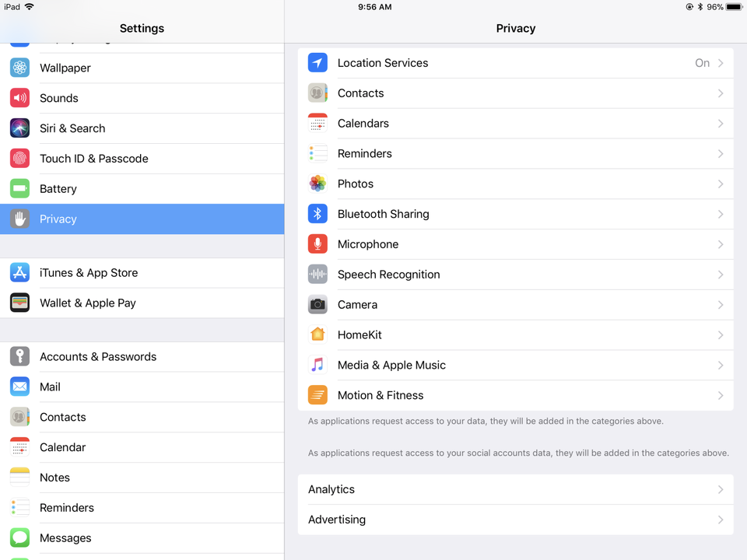
Task: Open Touch ID & Passcode settings
Action: click(x=142, y=159)
